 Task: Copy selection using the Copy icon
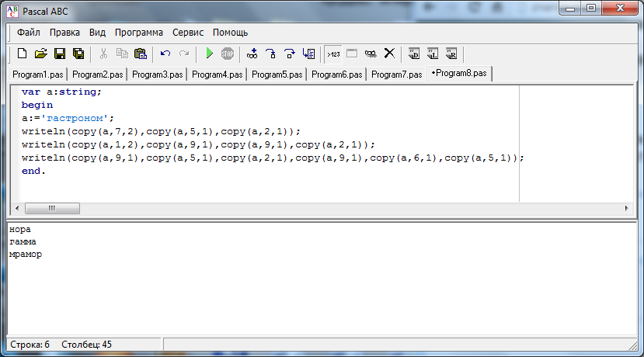click(122, 54)
